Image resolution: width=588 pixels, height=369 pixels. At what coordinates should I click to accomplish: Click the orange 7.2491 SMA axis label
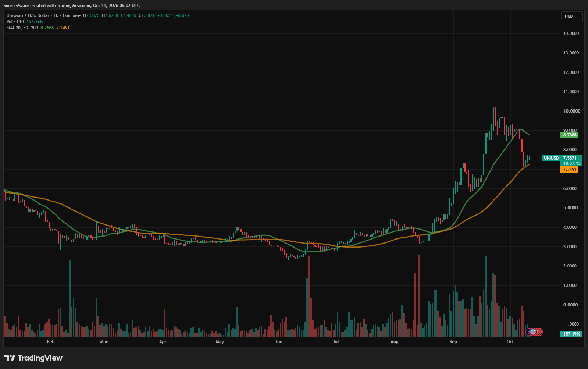[x=570, y=170]
